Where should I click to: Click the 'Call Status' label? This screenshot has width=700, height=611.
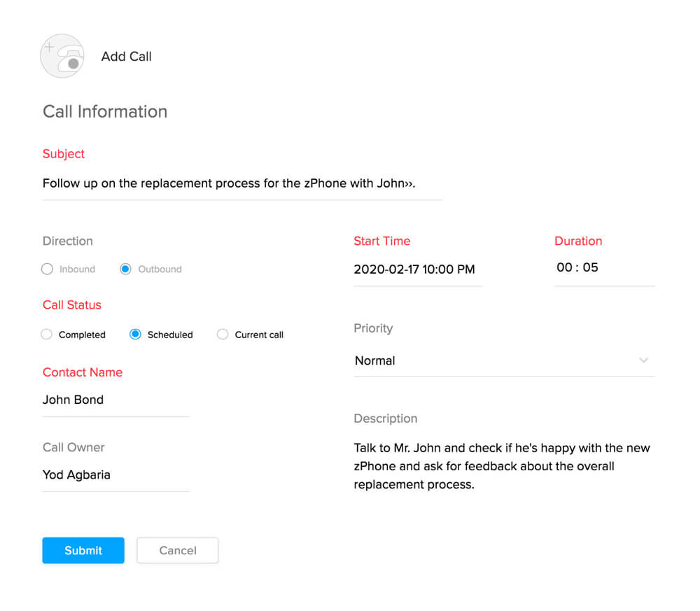72,305
